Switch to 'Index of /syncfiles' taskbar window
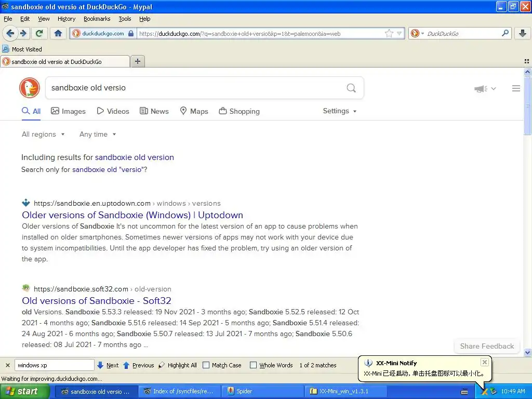Viewport: 532px width, 399px height. point(179,392)
